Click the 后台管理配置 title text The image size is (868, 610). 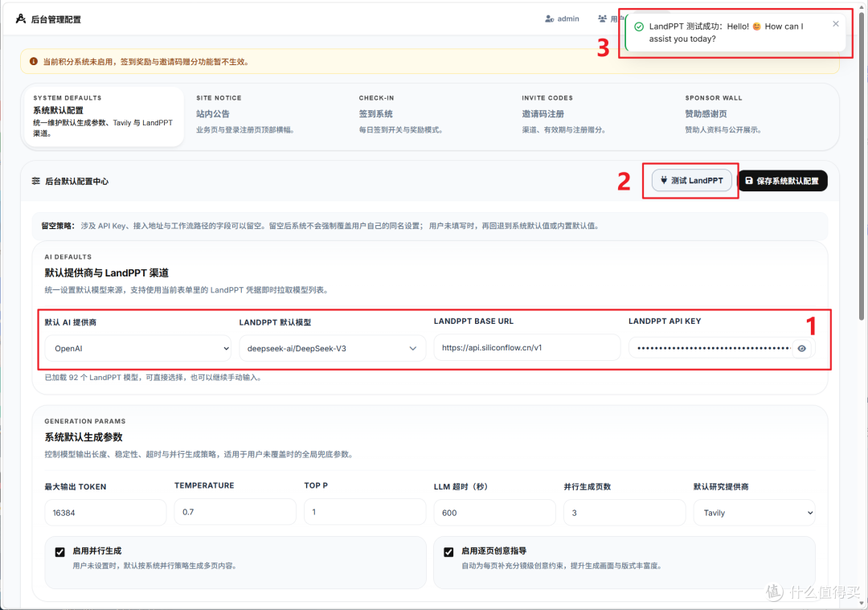pyautogui.click(x=56, y=19)
